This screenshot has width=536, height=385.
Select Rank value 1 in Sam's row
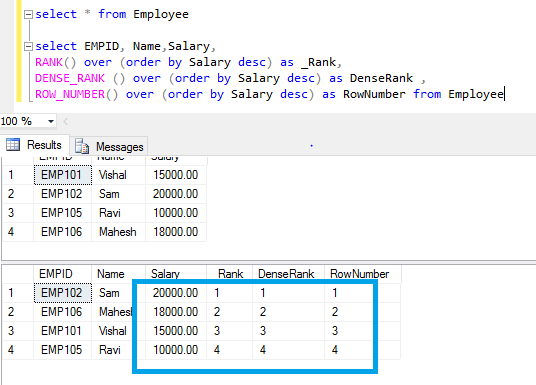coord(230,293)
